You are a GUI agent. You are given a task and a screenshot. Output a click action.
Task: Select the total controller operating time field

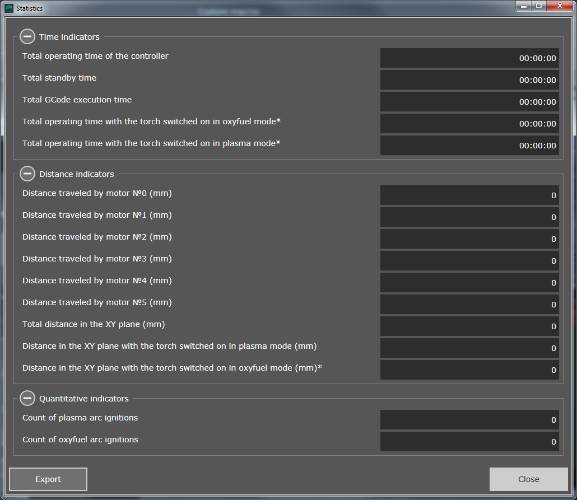point(470,58)
